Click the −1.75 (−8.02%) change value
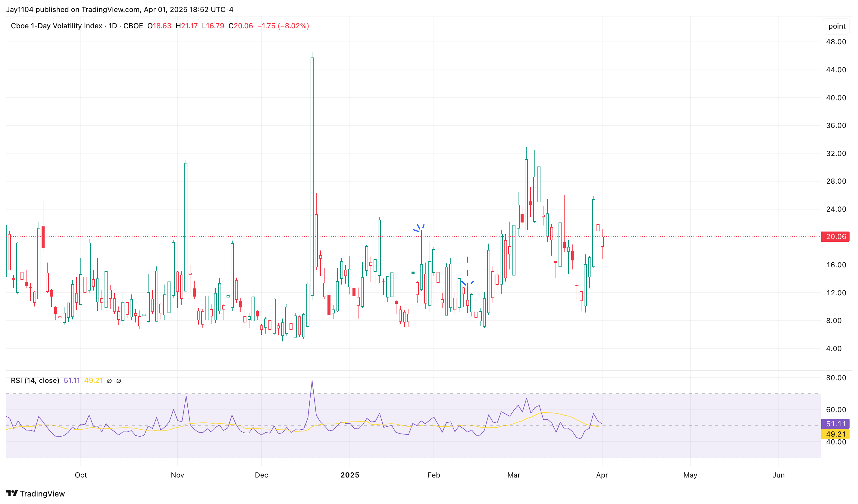Viewport: 858px width, 504px height. (x=283, y=26)
